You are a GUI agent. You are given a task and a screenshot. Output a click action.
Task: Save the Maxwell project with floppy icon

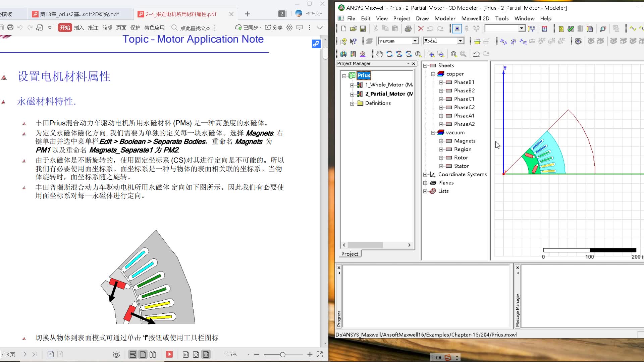tap(363, 29)
